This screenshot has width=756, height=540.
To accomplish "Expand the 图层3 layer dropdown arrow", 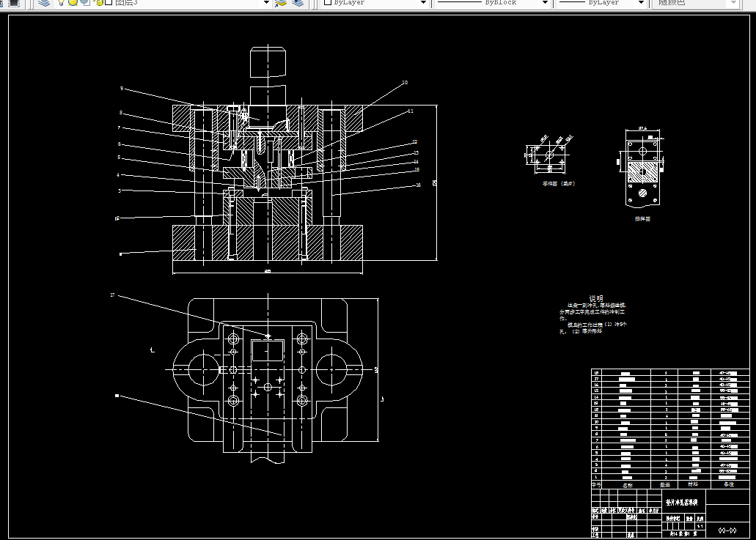I will 266,3.
